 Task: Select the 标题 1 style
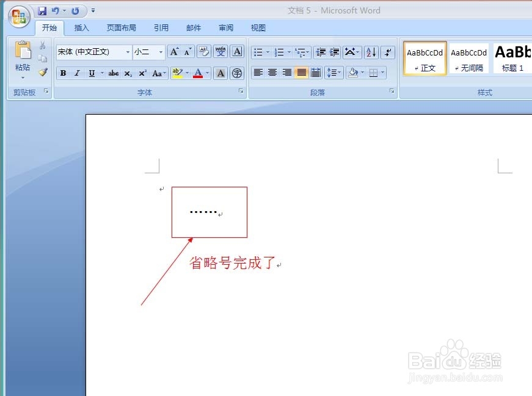click(512, 59)
